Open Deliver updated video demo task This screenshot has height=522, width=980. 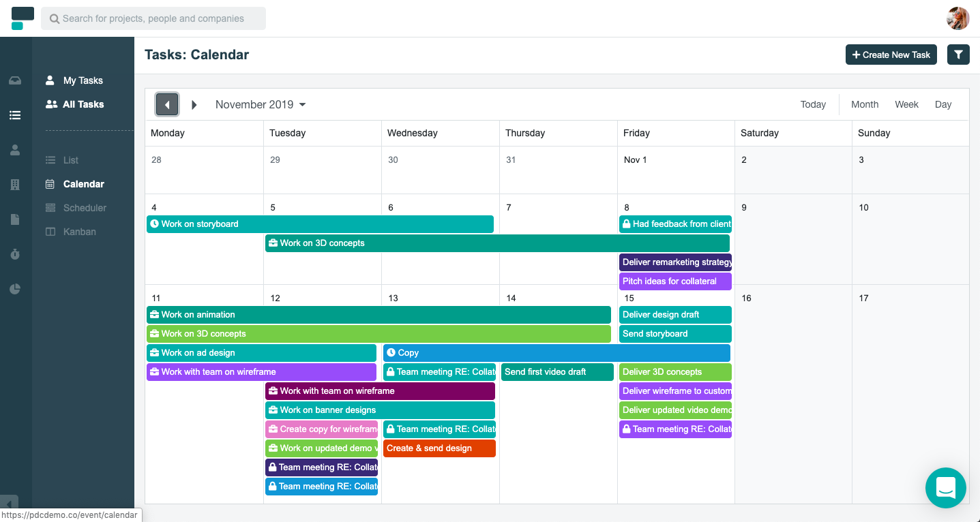675,410
